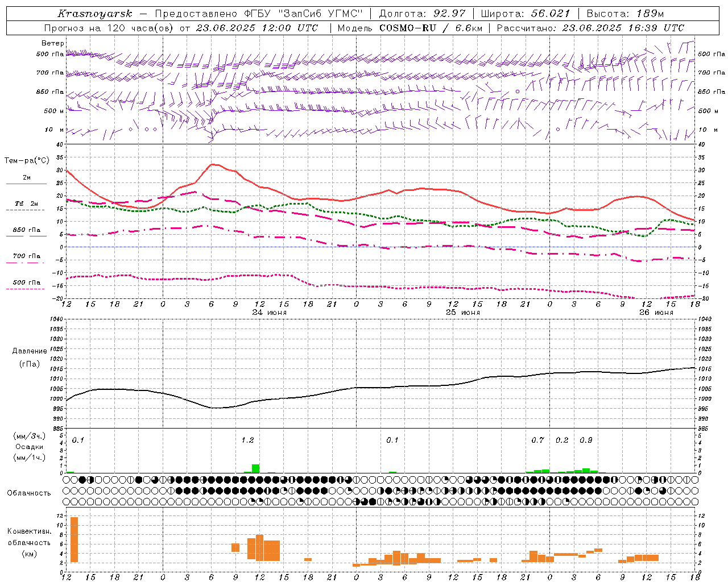
Task: Click the 26 июня date label
Action: (x=656, y=312)
